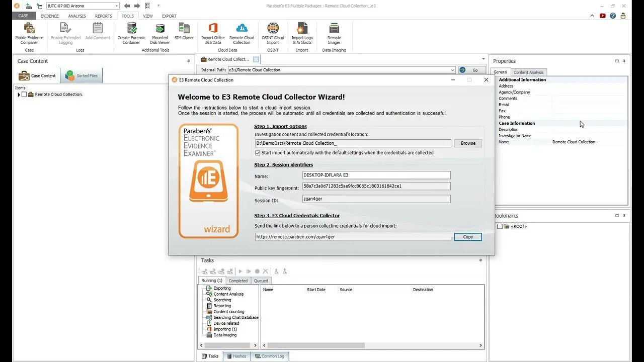Click the credentials location path field
644x362 pixels.
[353, 143]
